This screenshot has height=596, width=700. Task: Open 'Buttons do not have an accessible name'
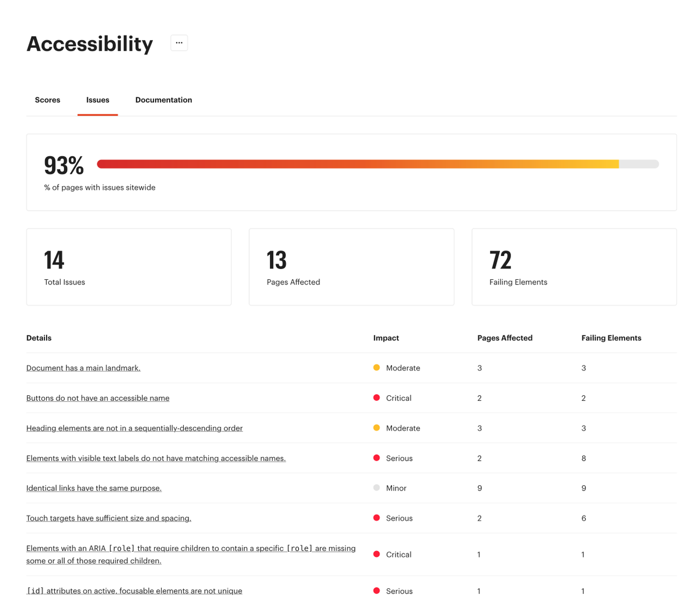(98, 398)
